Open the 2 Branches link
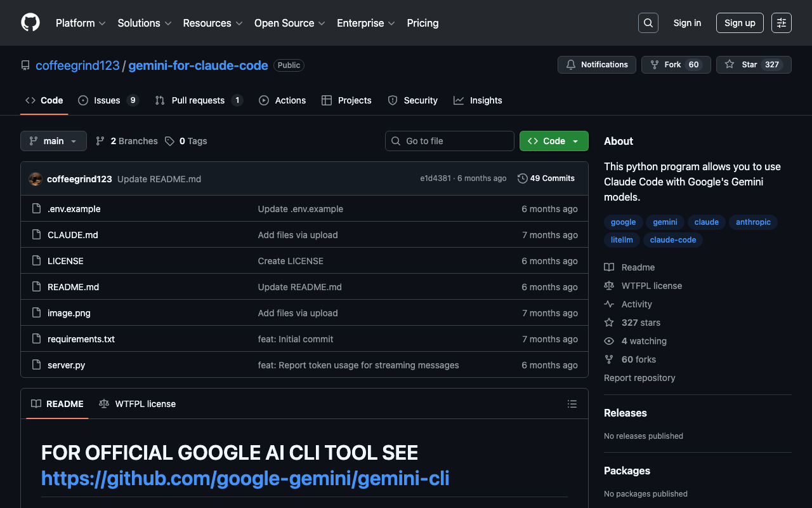The image size is (812, 508). click(x=127, y=141)
